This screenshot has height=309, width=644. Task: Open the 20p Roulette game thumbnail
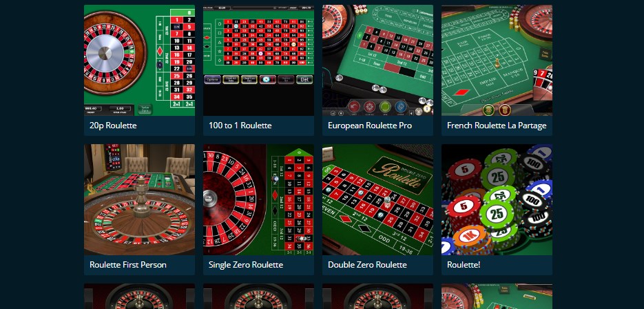coord(139,60)
